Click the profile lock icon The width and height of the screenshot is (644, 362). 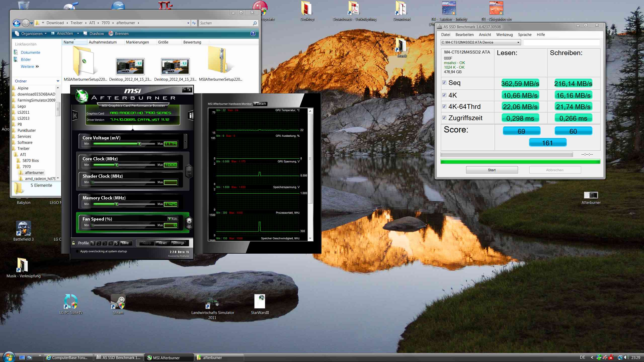[x=73, y=243]
